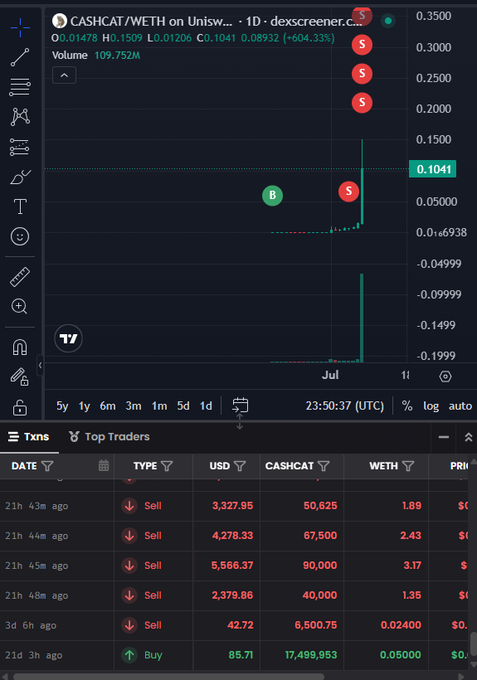
Task: Activate the zoom in tool
Action: 20,306
